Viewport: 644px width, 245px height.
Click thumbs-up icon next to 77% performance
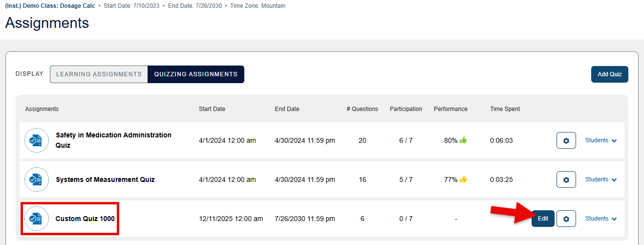click(x=463, y=179)
